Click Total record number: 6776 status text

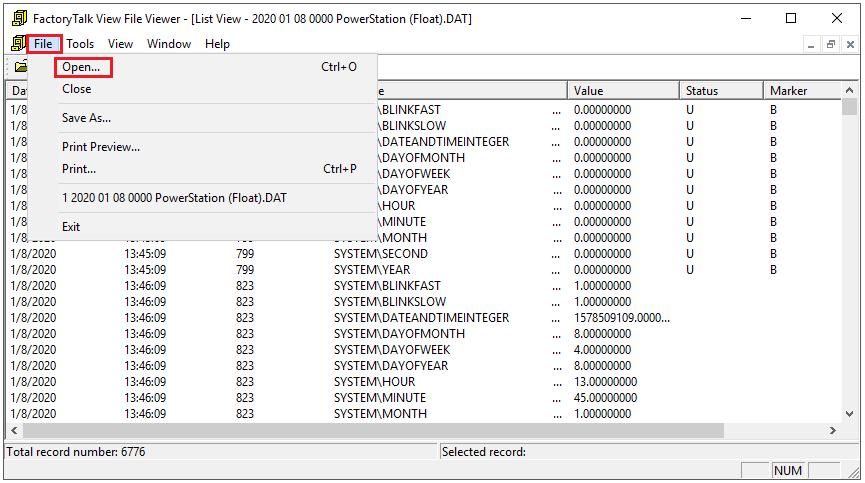[x=76, y=452]
